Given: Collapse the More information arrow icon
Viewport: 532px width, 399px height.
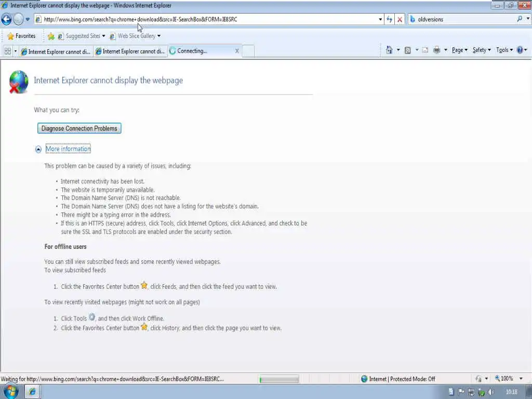Looking at the screenshot, I should pos(38,149).
